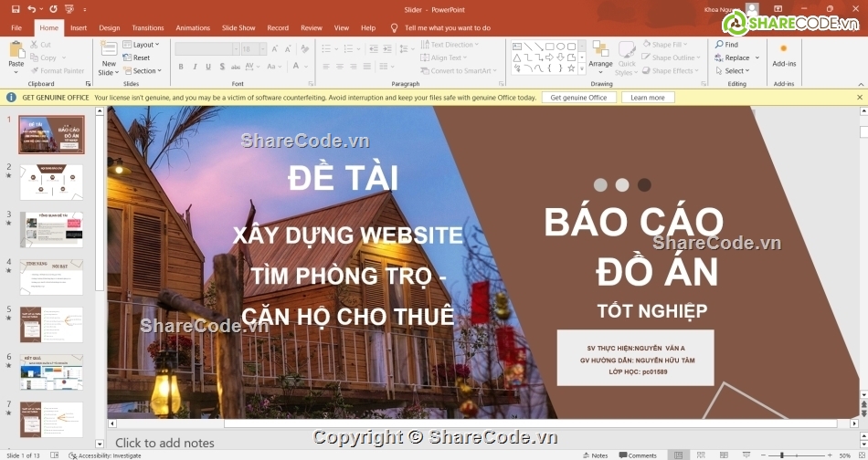Switch to the Transitions tab

[148, 27]
